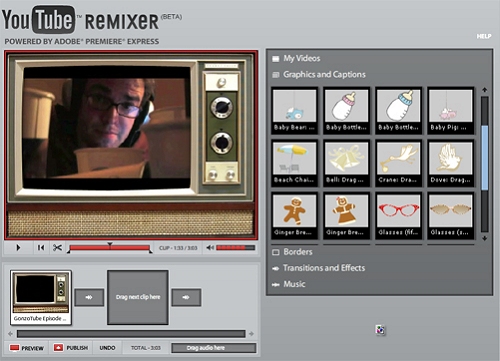Image resolution: width=500 pixels, height=361 pixels.
Task: Click the Music section icon
Action: point(276,285)
